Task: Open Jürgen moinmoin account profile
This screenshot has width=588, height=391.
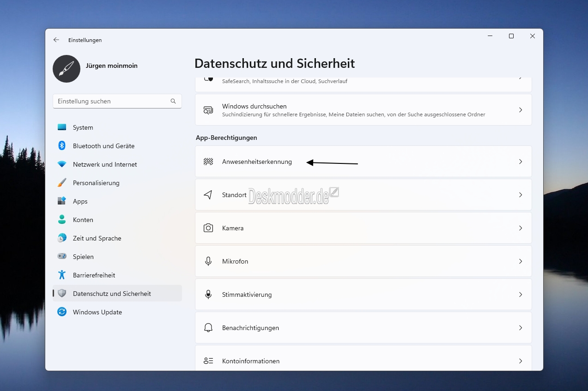Action: 112,66
